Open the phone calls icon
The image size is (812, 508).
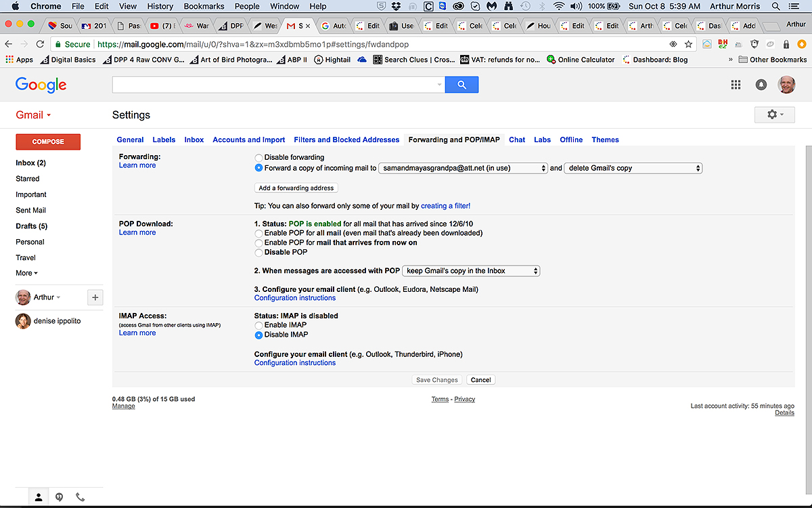80,497
